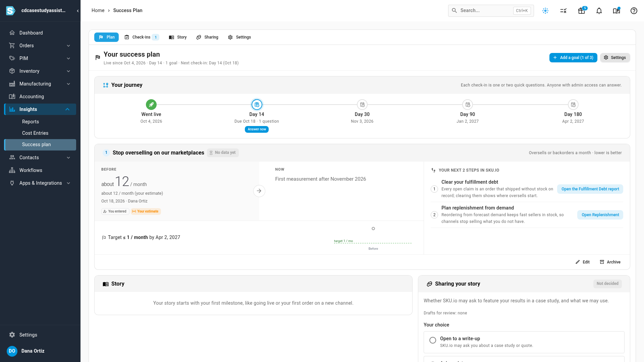Screen dimensions: 644x362
Task: Expand the PIM menu
Action: pos(40,58)
